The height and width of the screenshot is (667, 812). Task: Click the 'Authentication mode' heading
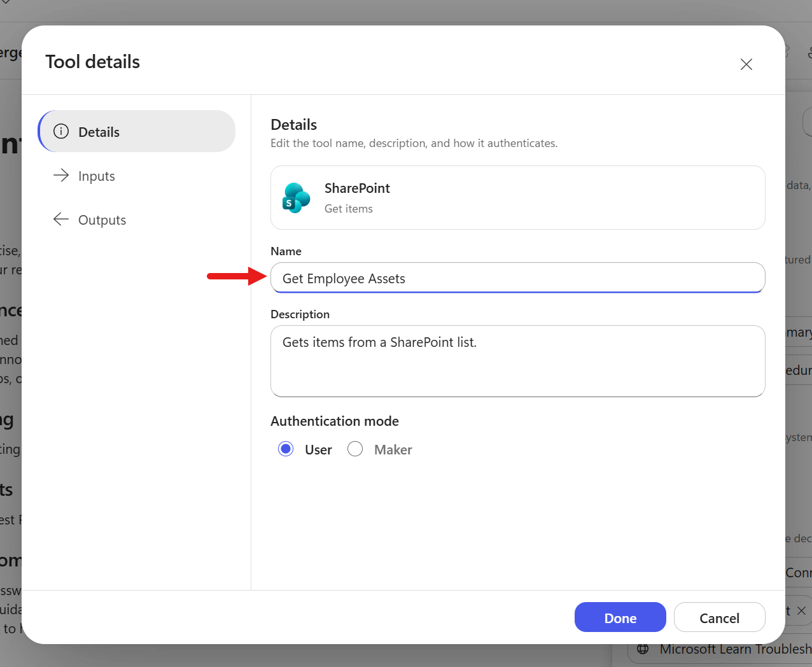335,421
